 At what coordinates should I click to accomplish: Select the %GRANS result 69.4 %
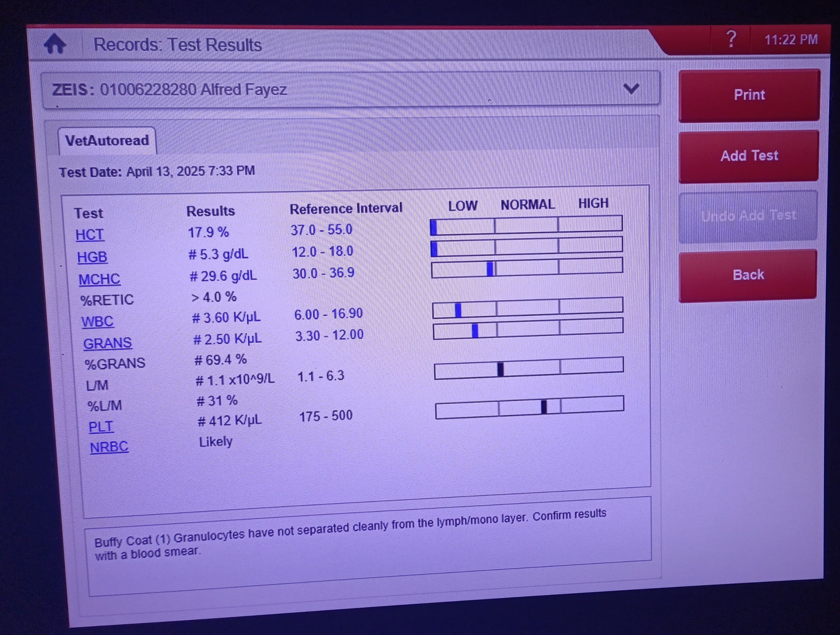220,360
